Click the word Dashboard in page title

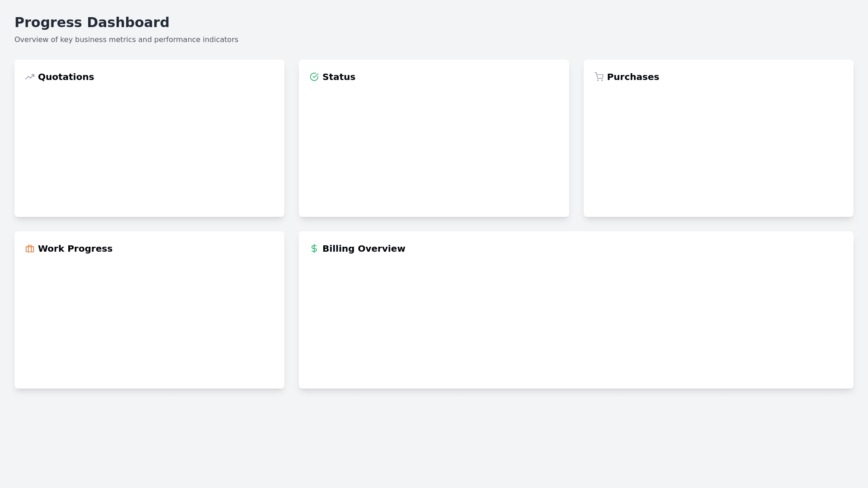128,23
